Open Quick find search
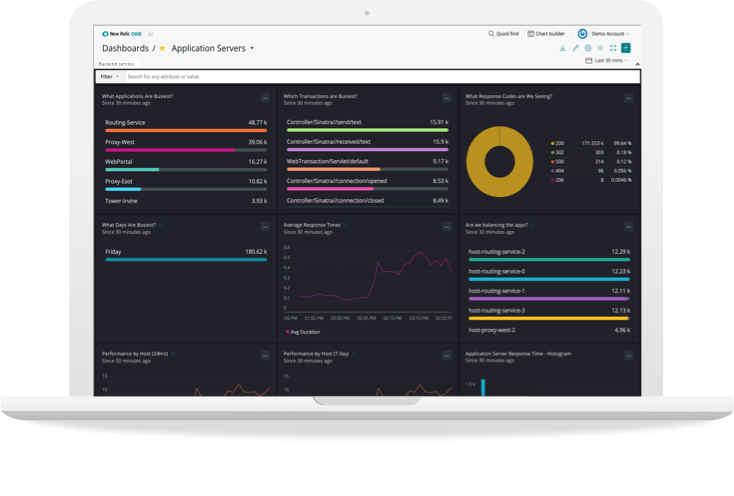 click(x=504, y=33)
